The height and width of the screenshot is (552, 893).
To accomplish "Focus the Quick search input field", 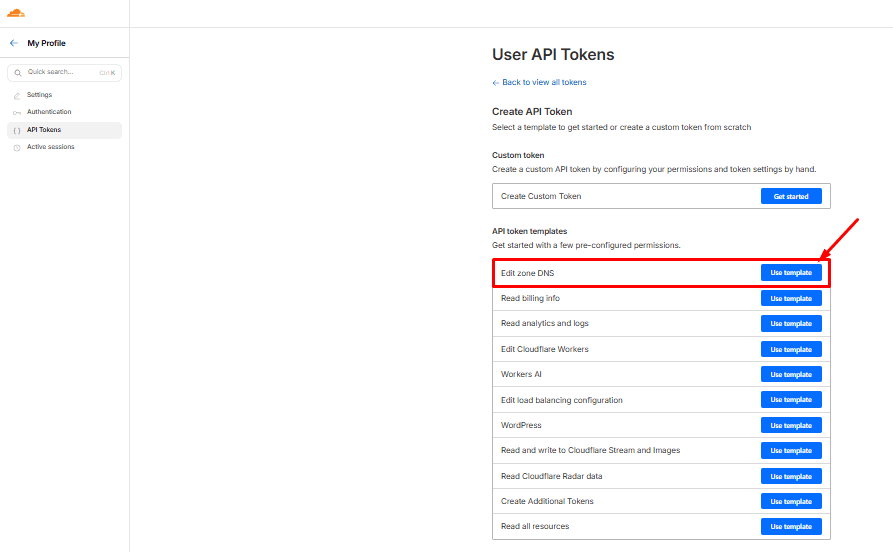I will pyautogui.click(x=60, y=73).
